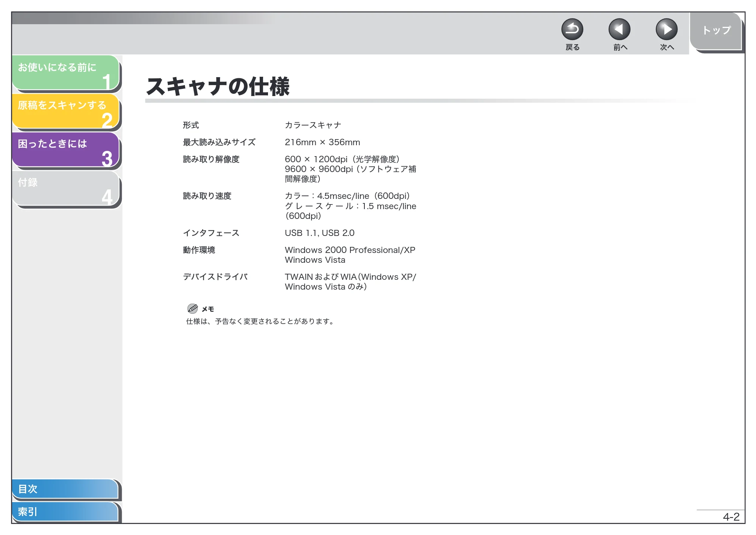
Task: Open the 目次 (contents) button
Action: (65, 489)
